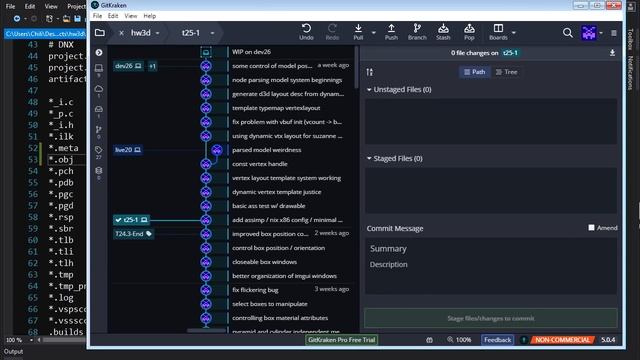Open the hw3d repository dropdown
Image resolution: width=640 pixels, height=360 pixels.
pos(158,33)
